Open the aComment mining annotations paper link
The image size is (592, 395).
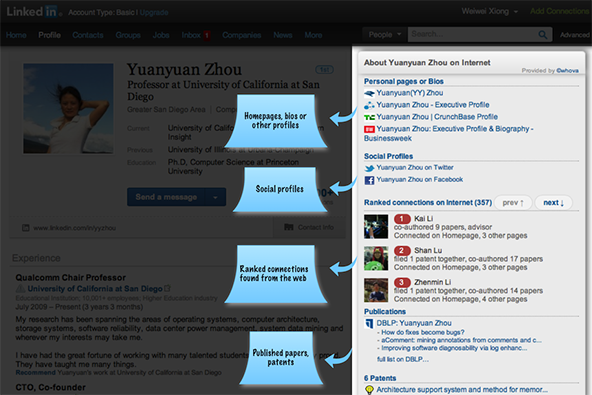461,340
